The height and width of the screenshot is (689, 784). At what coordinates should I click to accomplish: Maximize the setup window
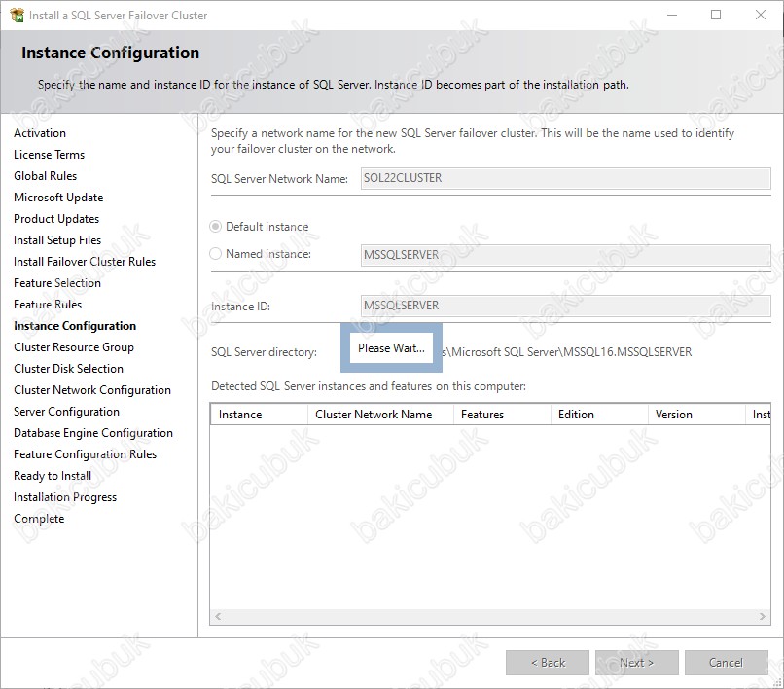(x=716, y=15)
